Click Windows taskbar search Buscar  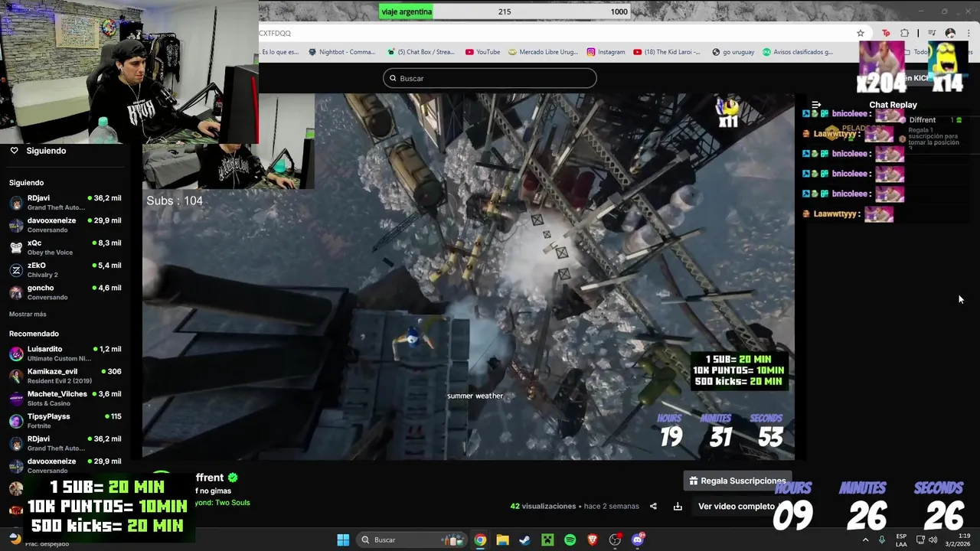pos(413,540)
